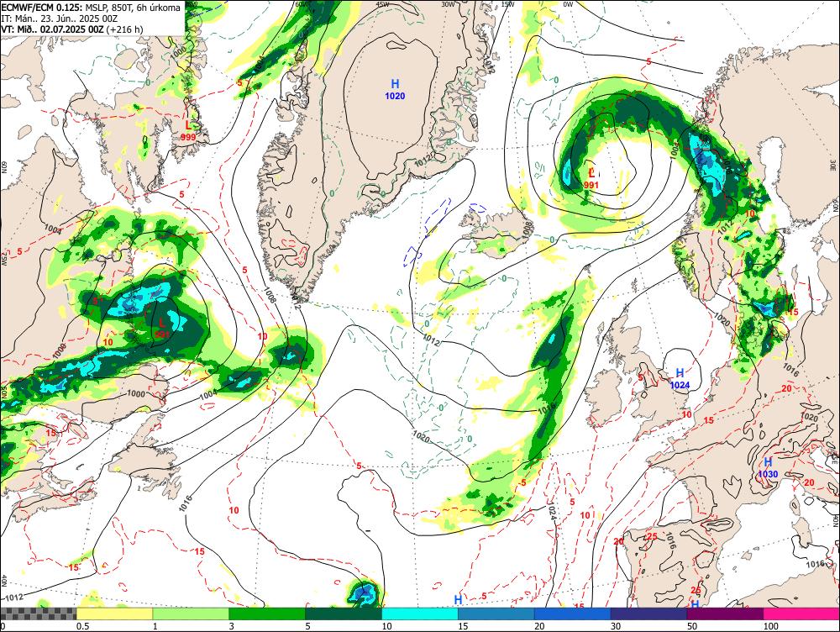Click the 'H 1020' high marker over Greenland
The height and width of the screenshot is (632, 840).
[x=395, y=90]
